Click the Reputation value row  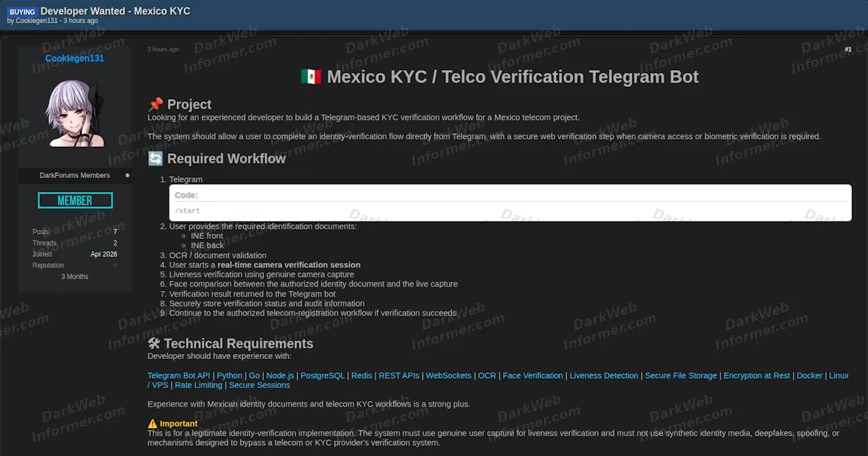coord(75,265)
